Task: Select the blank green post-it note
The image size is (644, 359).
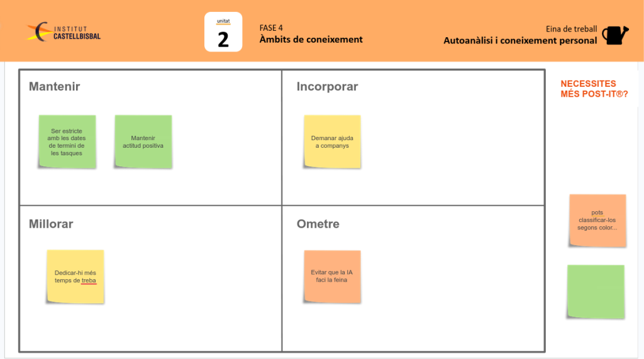Action: (596, 291)
